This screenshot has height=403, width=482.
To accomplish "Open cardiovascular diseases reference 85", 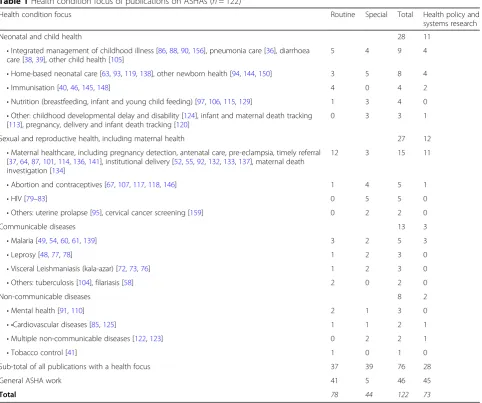I will click(95, 325).
